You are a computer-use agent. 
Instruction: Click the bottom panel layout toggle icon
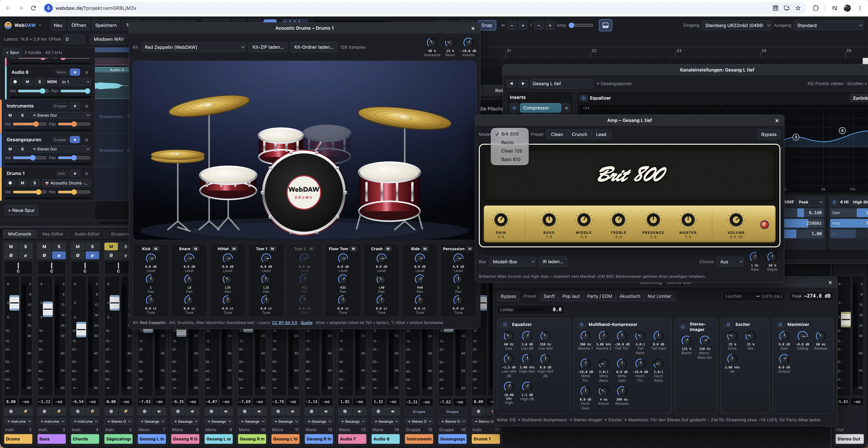tap(605, 25)
